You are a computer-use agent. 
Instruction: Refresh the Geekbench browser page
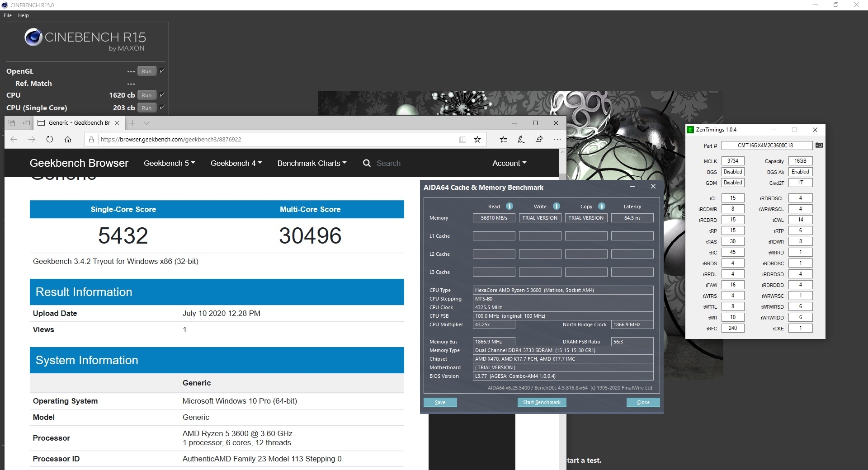(50, 139)
